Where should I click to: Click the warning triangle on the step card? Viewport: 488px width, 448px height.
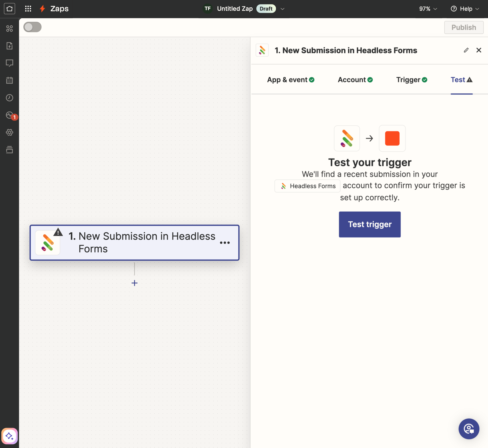58,232
